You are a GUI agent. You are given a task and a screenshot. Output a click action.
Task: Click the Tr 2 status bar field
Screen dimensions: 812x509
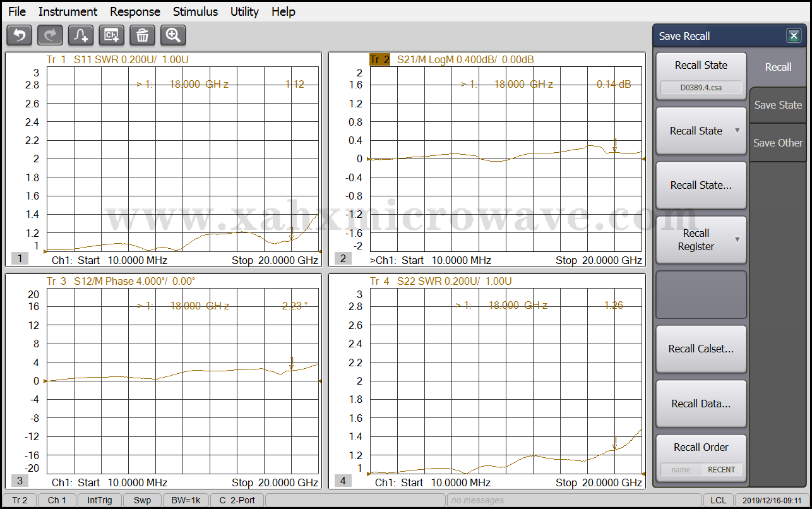click(x=20, y=500)
